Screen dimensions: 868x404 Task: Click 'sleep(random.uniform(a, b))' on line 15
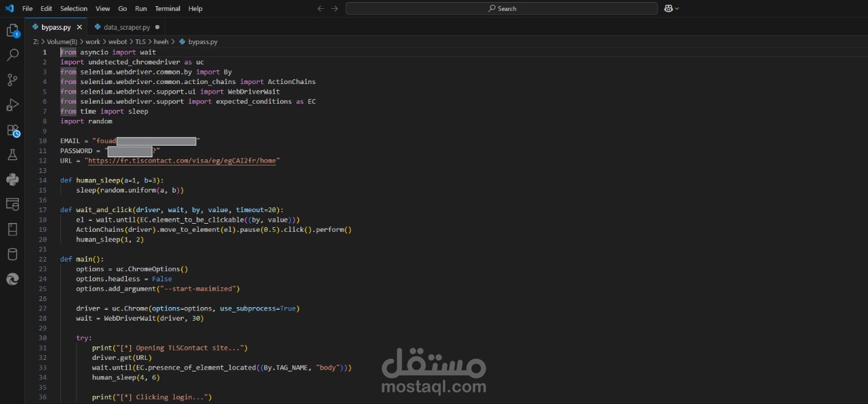130,190
